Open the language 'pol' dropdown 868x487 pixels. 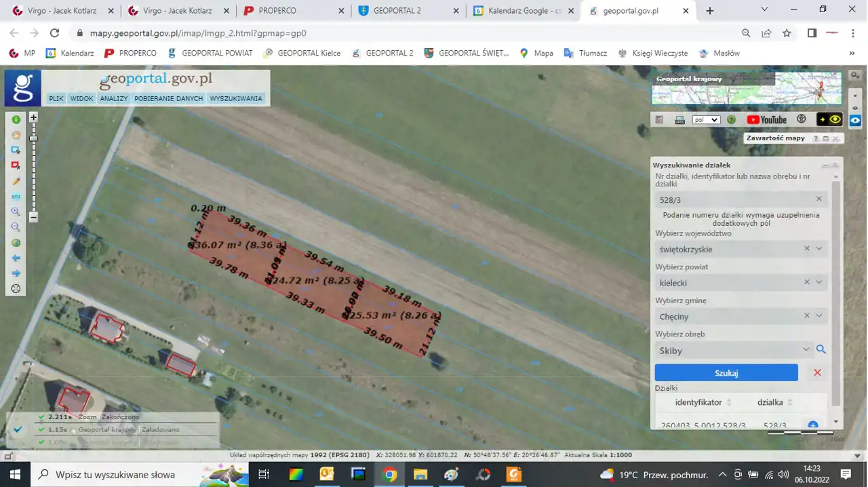point(706,120)
